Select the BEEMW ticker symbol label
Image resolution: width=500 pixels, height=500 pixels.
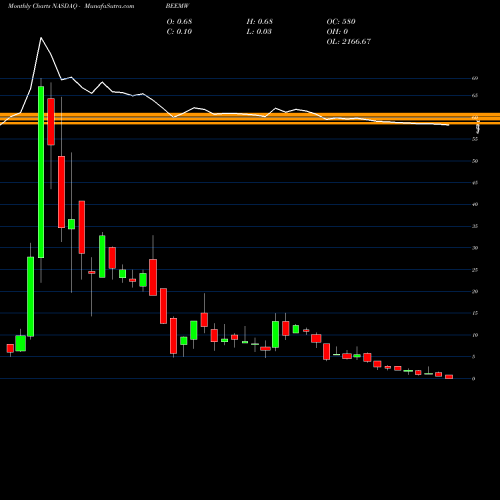177,6
